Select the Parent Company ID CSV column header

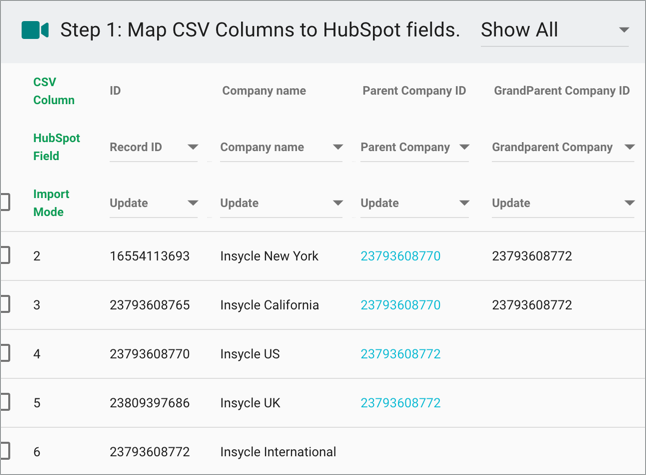pos(414,91)
